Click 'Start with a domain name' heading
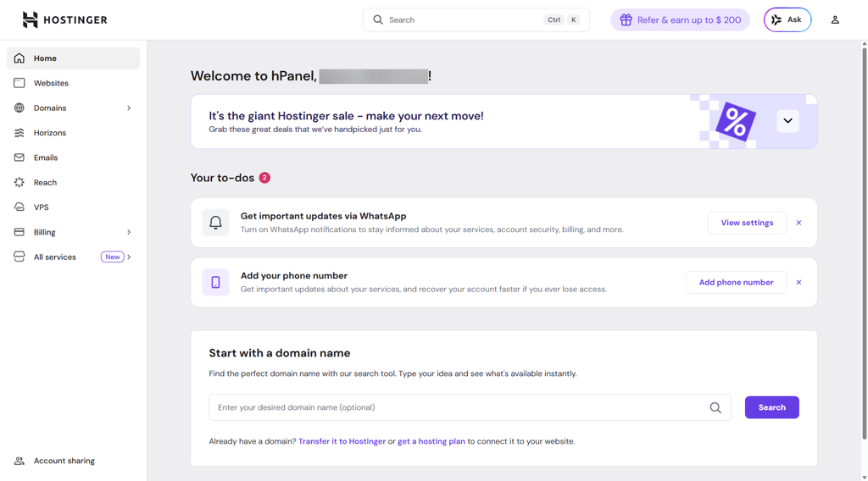 pyautogui.click(x=280, y=353)
